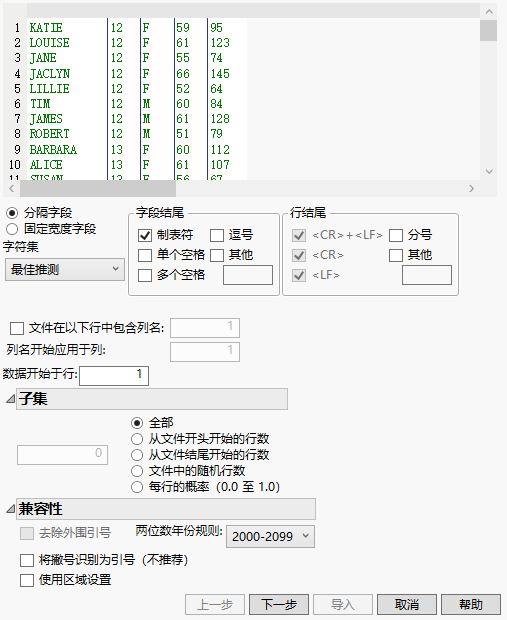
Task: Click the value 123 in LOUISE row
Action: 220,43
